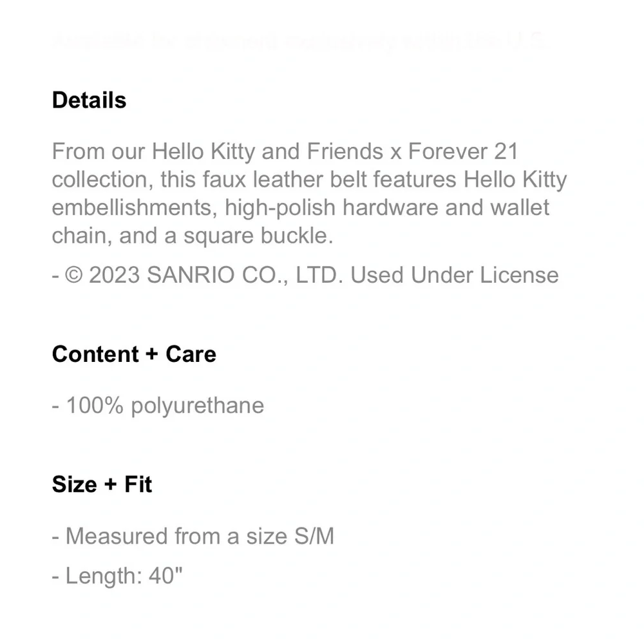644x644 pixels.
Task: Click the © copyright symbol
Action: click(75, 275)
